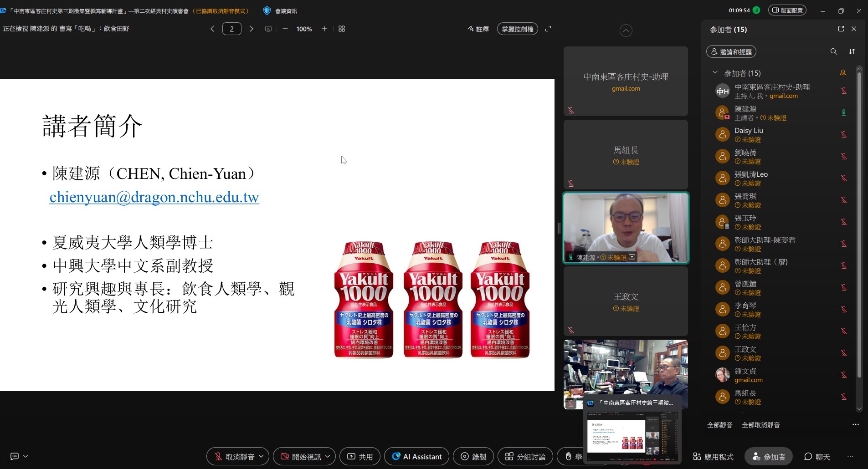
Task: Start recording with the 錄製 control
Action: (x=473, y=456)
